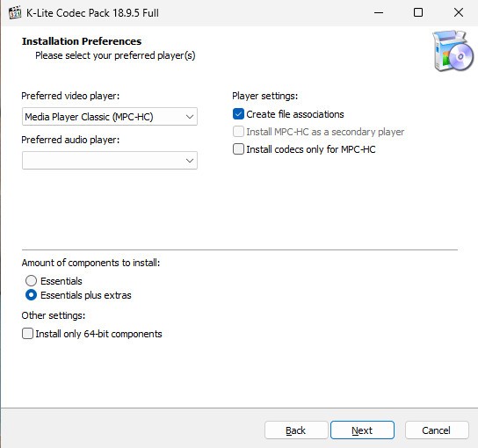Expand the preferred video player chevron
Screen dimensions: 478x448
pos(190,117)
